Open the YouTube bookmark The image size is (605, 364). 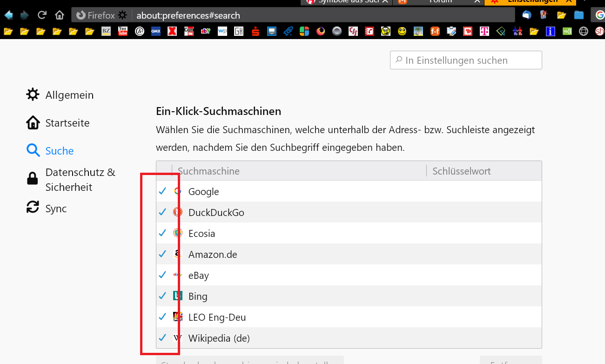[123, 32]
